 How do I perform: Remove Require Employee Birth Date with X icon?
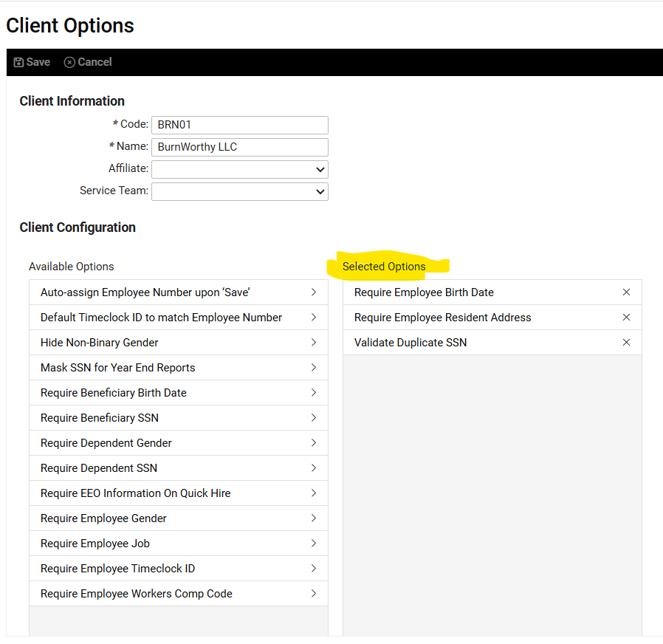pos(626,292)
